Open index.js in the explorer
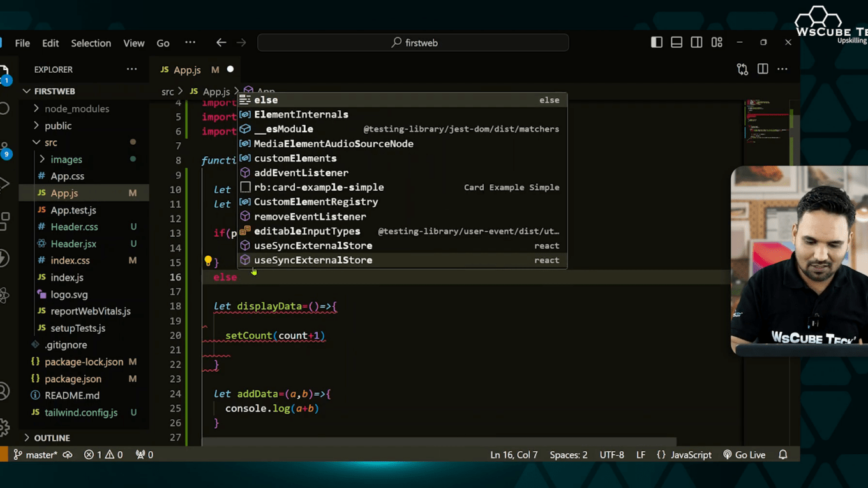 coord(67,277)
